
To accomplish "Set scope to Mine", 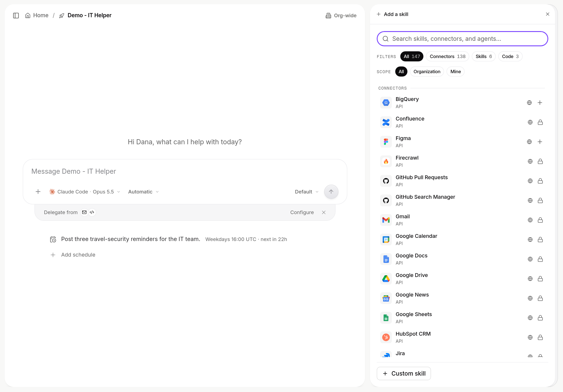I will (x=455, y=72).
